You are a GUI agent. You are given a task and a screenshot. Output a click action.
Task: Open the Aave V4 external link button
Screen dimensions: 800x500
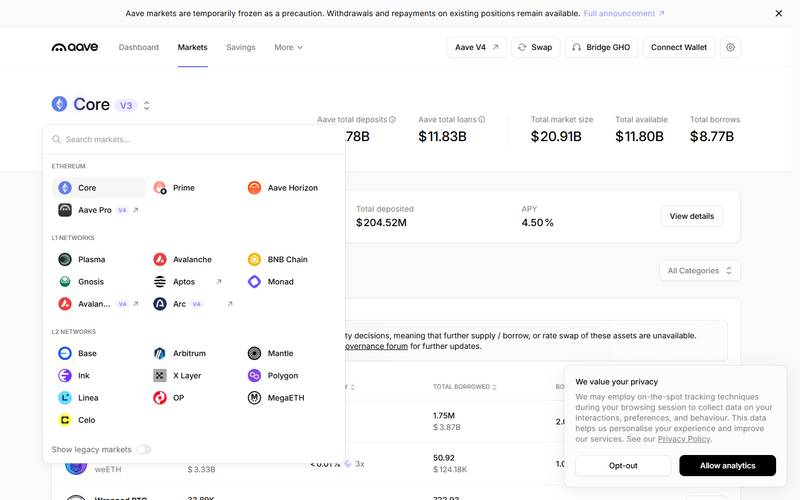(477, 47)
